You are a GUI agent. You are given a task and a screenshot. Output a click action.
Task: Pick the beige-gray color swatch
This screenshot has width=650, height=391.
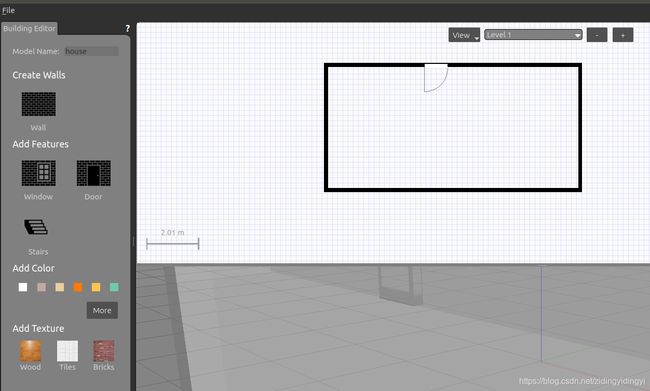pos(41,287)
